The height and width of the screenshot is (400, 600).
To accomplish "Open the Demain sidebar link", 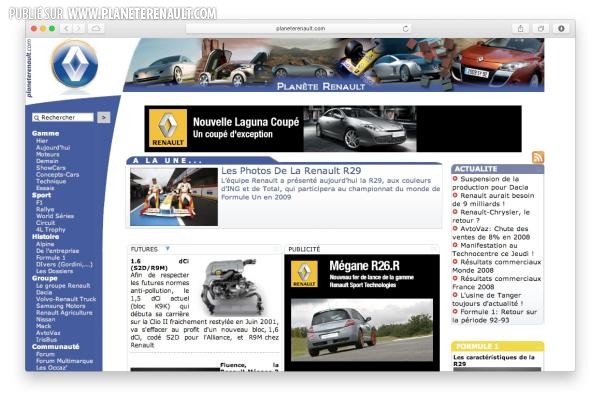I will [47, 161].
